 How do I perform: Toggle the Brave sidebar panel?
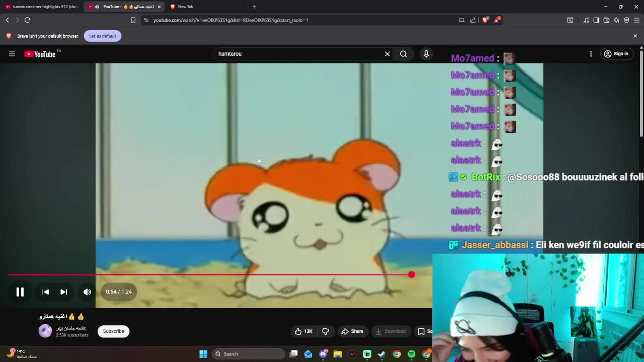tap(596, 20)
